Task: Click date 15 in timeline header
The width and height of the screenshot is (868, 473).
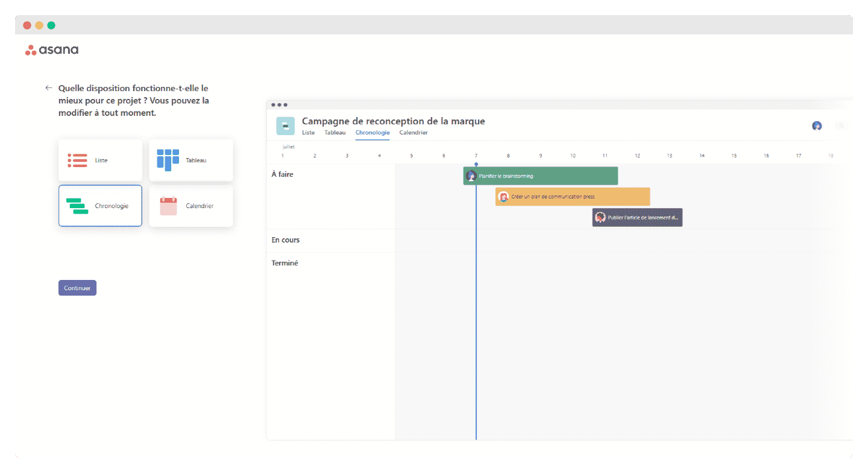Action: click(734, 156)
